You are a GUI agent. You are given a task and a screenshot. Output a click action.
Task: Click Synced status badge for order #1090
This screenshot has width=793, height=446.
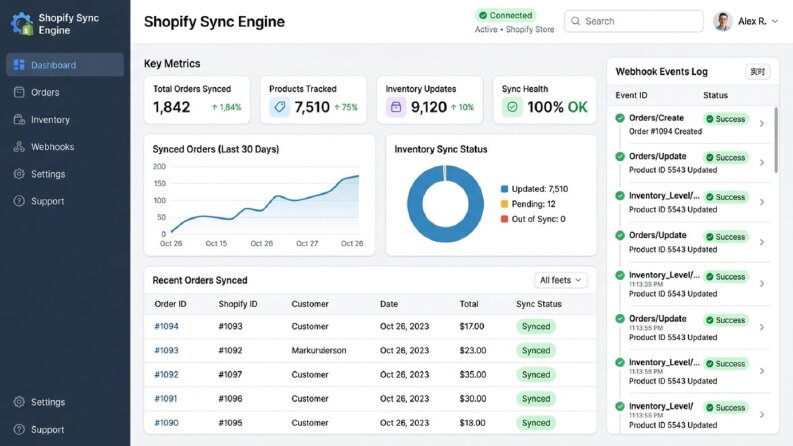pyautogui.click(x=536, y=423)
